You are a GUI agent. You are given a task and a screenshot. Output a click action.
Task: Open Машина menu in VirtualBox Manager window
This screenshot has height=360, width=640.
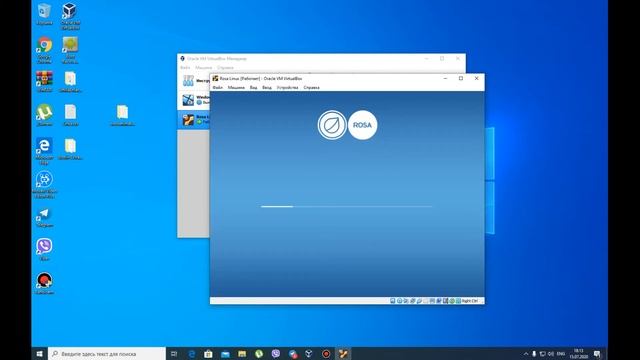pos(203,67)
